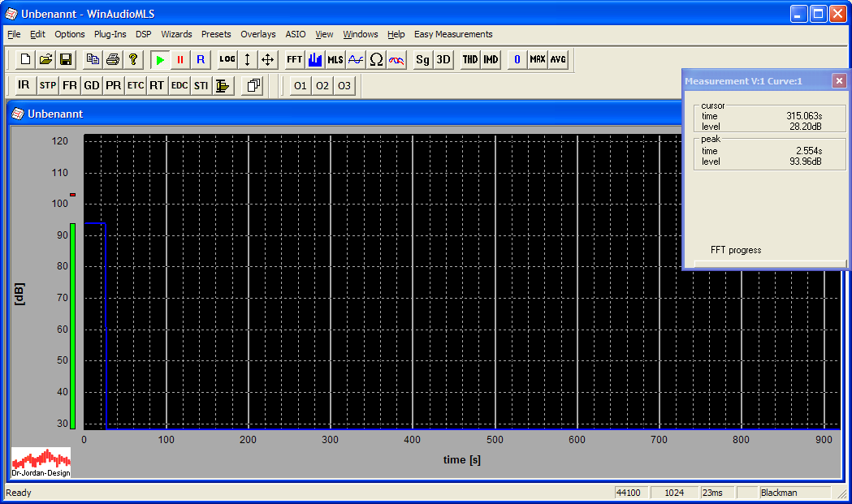Open the Wizards menu

tap(176, 34)
